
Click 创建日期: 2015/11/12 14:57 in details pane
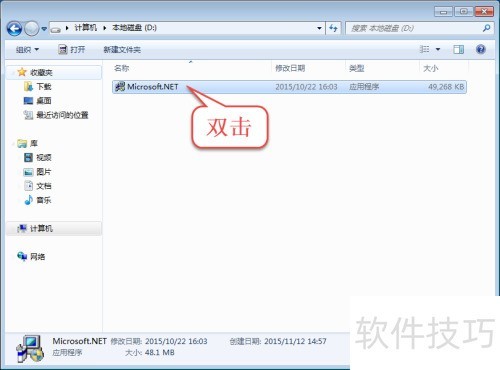coord(278,341)
